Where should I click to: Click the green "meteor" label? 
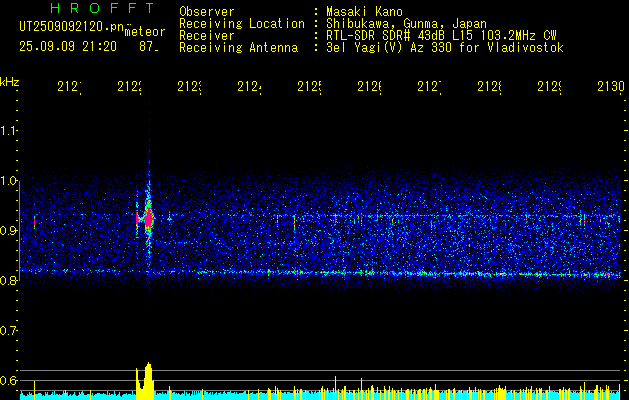coord(145,32)
